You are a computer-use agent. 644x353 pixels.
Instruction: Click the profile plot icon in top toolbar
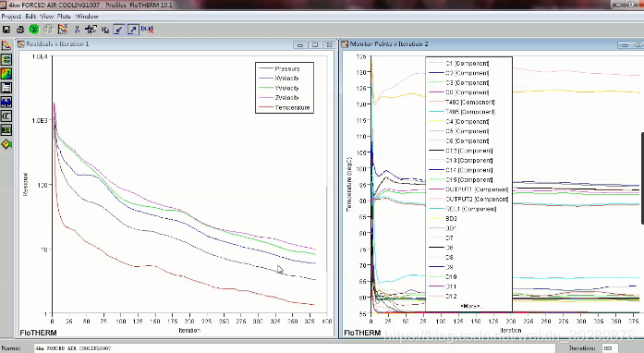63,30
